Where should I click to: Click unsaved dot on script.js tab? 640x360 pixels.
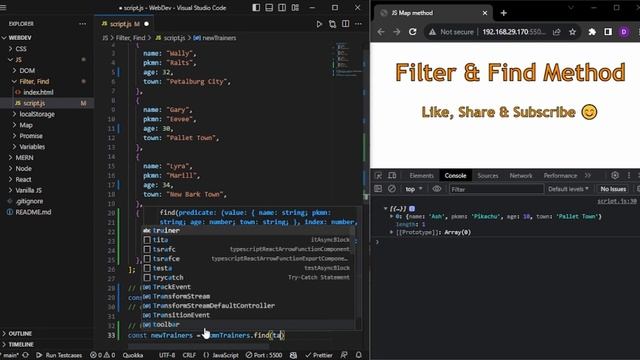[x=147, y=24]
